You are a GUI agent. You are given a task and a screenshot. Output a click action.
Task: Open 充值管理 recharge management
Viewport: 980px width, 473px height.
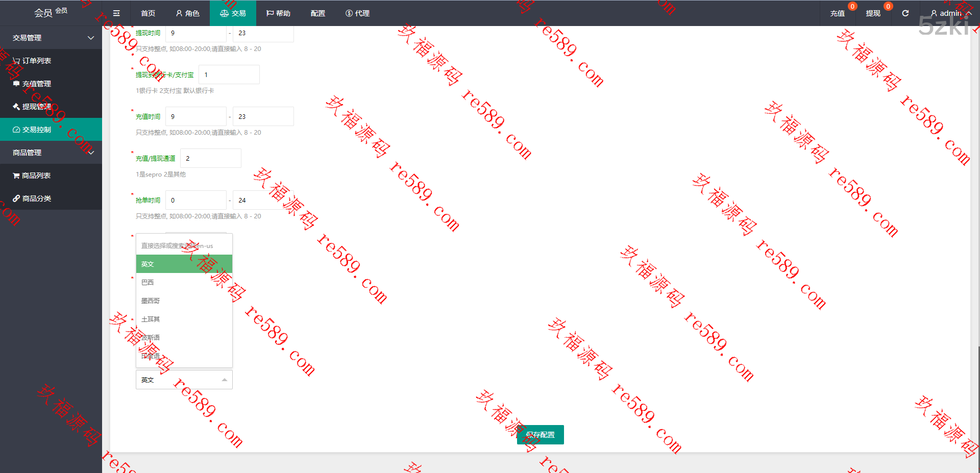coord(36,84)
